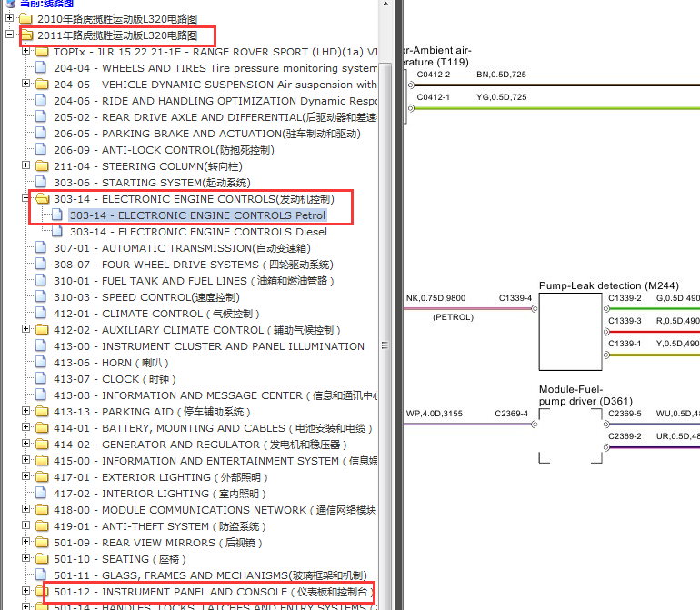This screenshot has height=610, width=700.
Task: Click document icon for 205-02 Rear Drive Axle
Action: coord(41,116)
